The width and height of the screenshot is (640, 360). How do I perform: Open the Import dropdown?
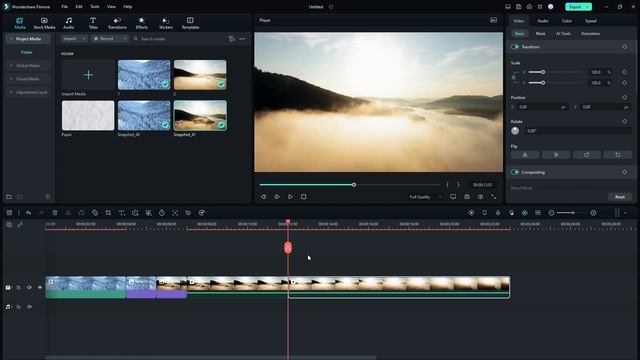pos(74,39)
